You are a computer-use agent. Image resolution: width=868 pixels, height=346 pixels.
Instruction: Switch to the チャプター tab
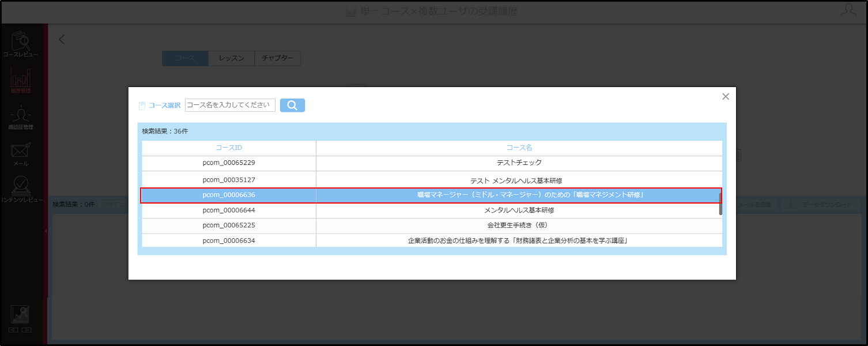click(278, 58)
